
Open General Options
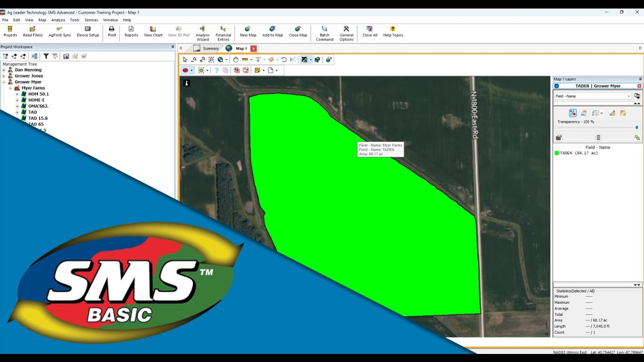[x=347, y=33]
